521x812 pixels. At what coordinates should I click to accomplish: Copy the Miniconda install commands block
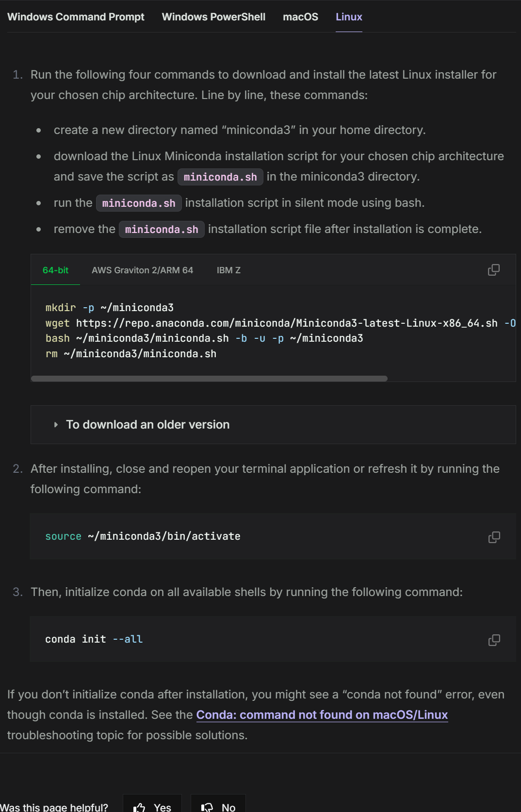pyautogui.click(x=493, y=270)
